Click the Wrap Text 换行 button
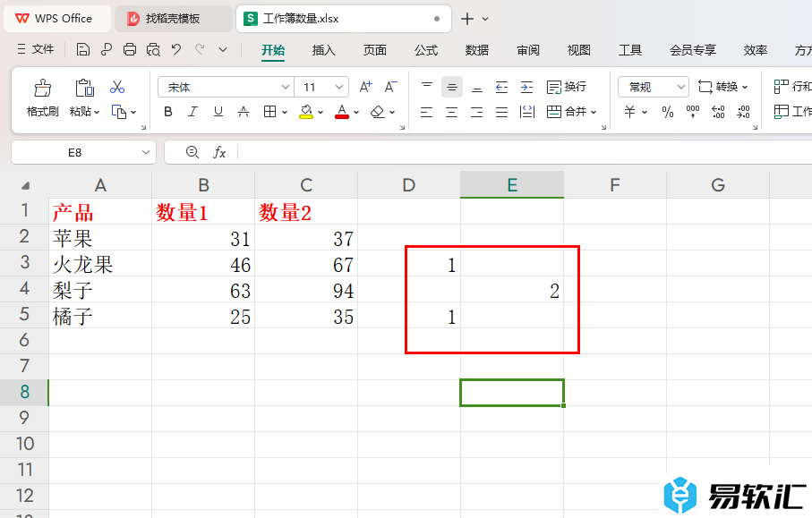The width and height of the screenshot is (812, 518). [567, 87]
